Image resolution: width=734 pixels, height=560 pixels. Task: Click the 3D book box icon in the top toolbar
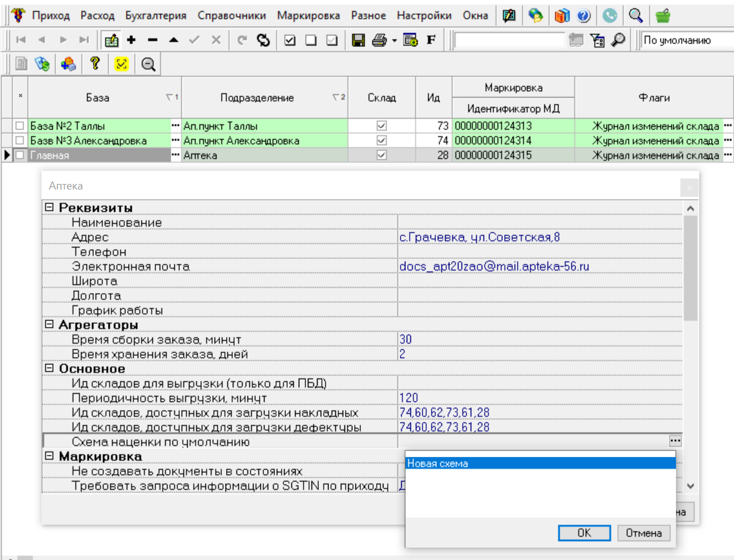click(x=561, y=15)
